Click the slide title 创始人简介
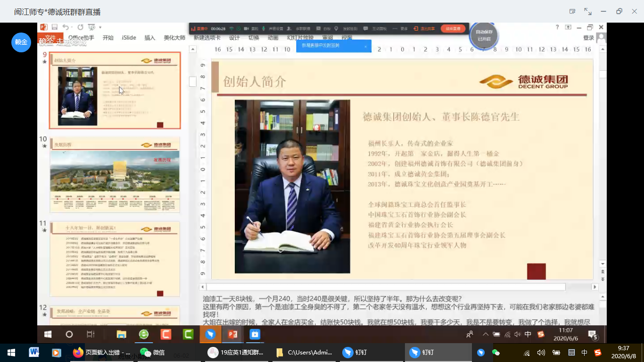This screenshot has width=644, height=362. (x=255, y=82)
